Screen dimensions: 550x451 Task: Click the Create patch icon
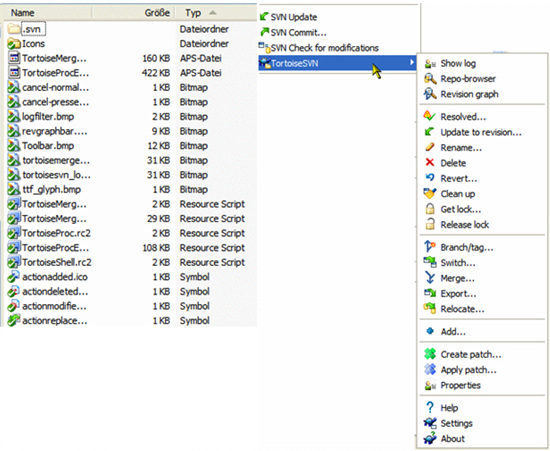430,354
